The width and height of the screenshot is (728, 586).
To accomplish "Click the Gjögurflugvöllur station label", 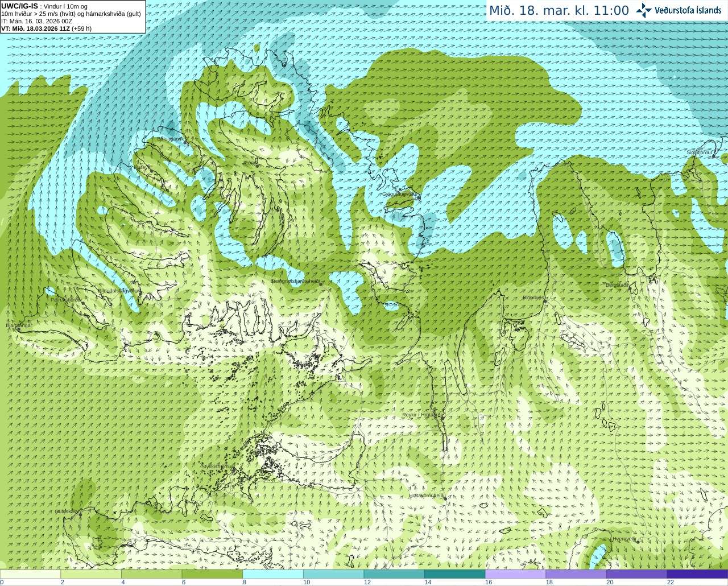I will tap(400, 194).
